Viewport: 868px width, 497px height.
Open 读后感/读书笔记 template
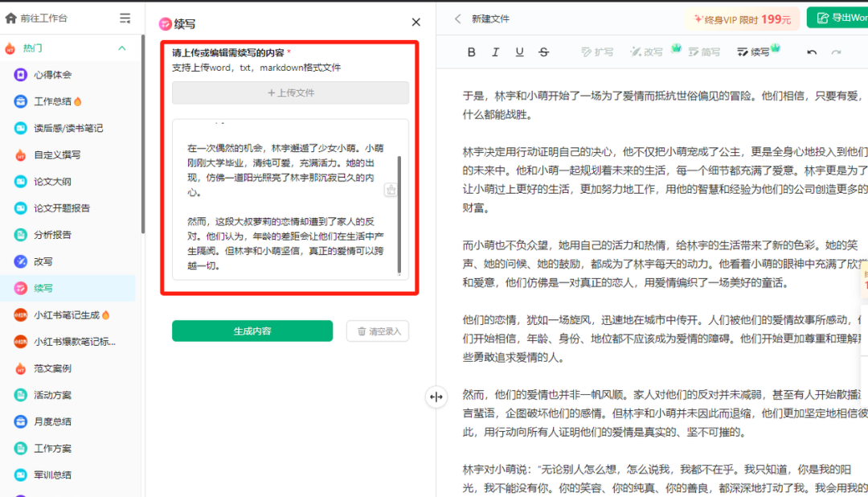(x=68, y=128)
